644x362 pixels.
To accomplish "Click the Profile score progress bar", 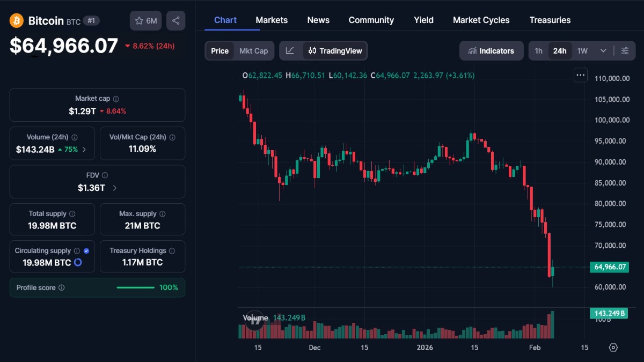I will coord(135,287).
